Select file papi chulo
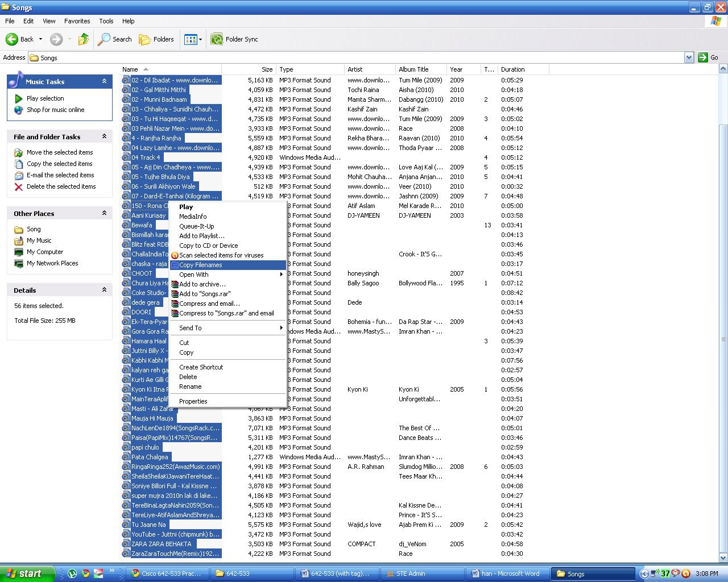The height and width of the screenshot is (582, 728). pyautogui.click(x=146, y=447)
